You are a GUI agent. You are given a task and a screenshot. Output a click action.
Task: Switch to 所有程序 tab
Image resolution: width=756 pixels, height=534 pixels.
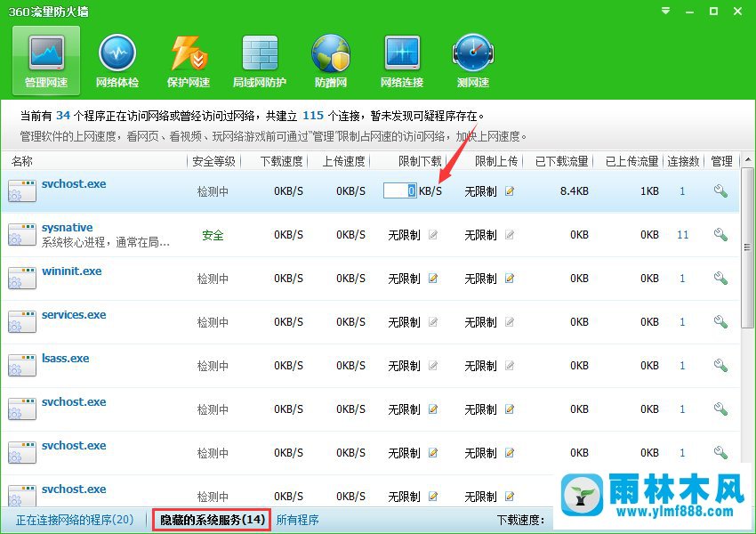297,520
